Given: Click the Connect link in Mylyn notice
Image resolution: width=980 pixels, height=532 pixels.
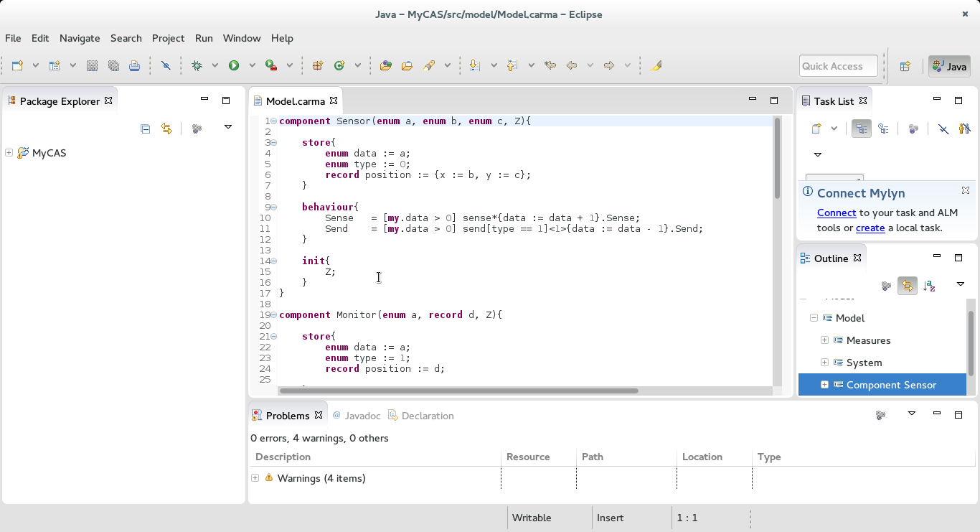Looking at the screenshot, I should click(837, 213).
